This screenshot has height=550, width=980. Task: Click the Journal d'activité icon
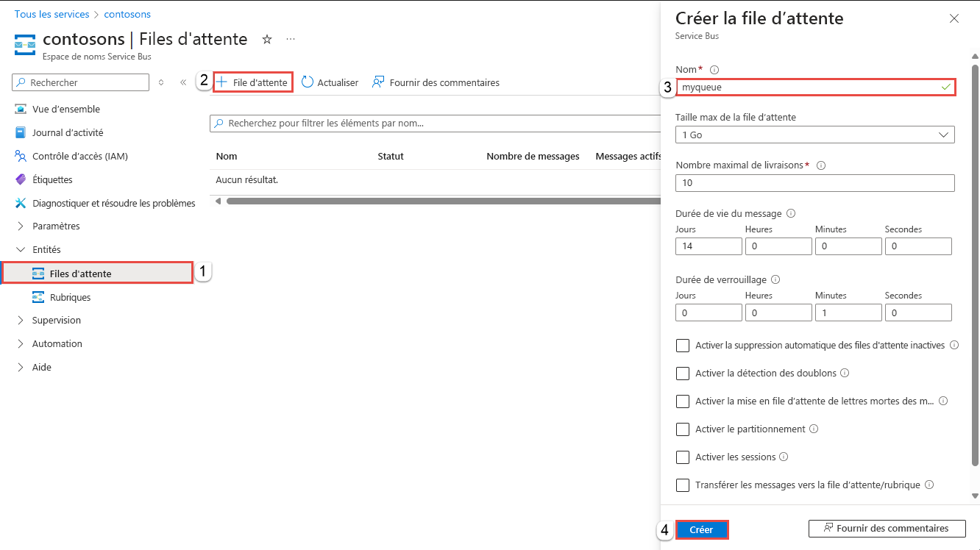point(21,132)
